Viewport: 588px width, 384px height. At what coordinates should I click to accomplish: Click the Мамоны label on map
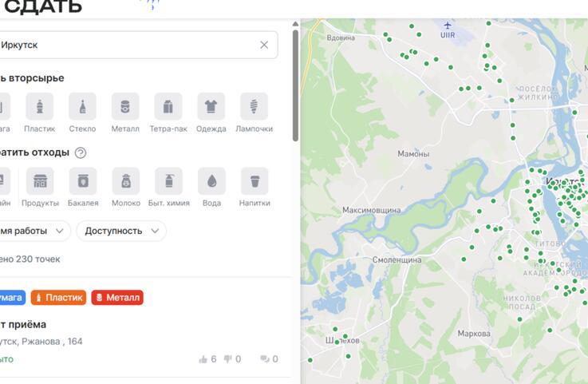click(x=413, y=154)
